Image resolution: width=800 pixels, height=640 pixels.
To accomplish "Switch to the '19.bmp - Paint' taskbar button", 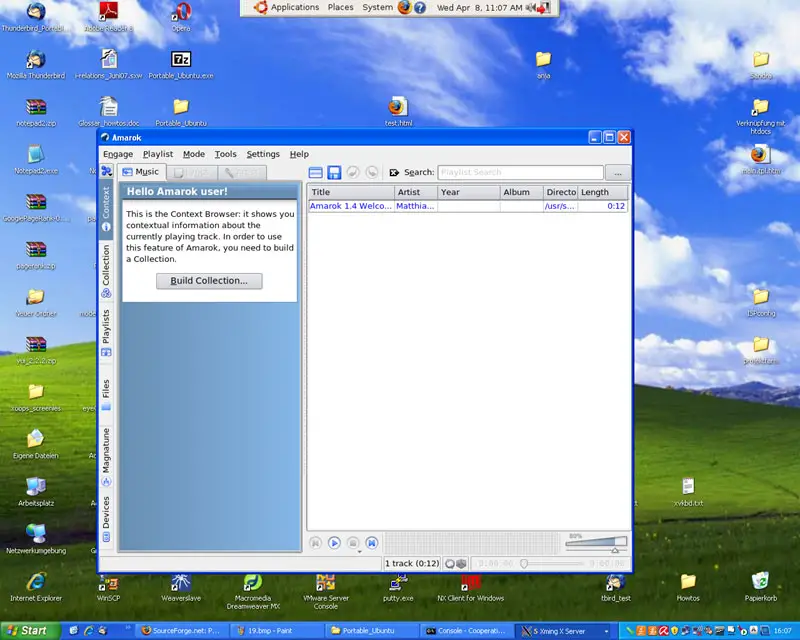I will coord(276,631).
